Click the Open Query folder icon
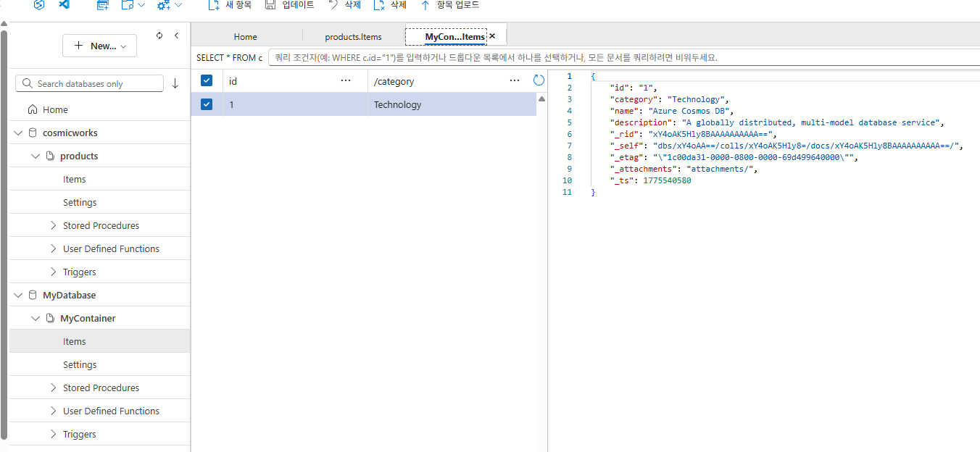980x452 pixels. [128, 5]
